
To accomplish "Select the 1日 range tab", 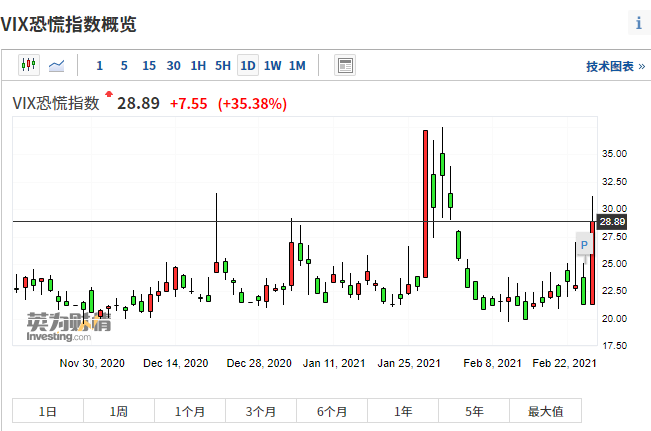I will click(x=47, y=411).
